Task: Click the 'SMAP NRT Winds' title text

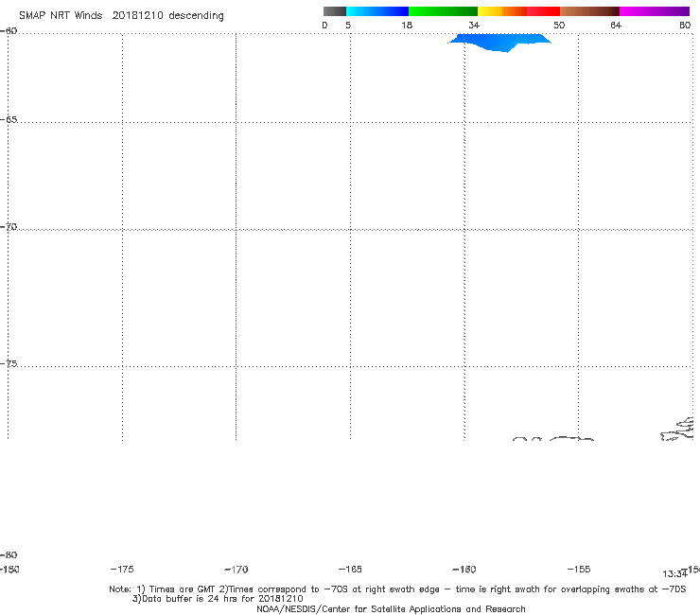Action: pyautogui.click(x=61, y=16)
